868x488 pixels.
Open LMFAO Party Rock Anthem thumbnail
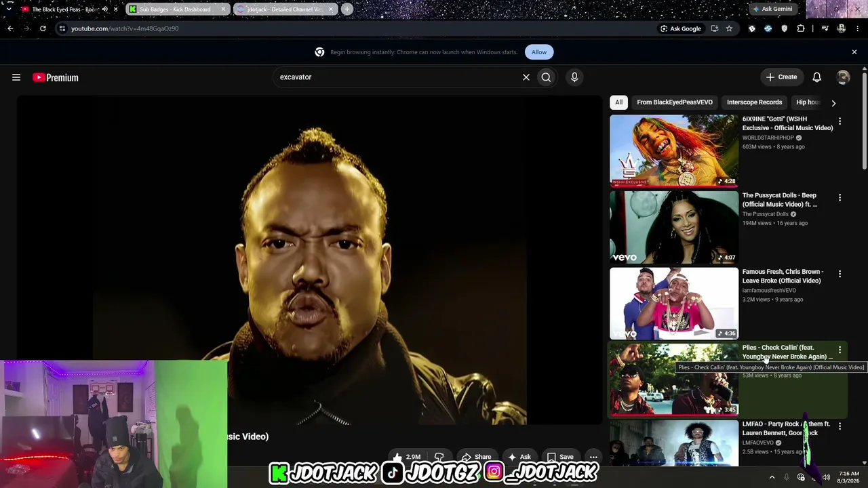pyautogui.click(x=674, y=443)
